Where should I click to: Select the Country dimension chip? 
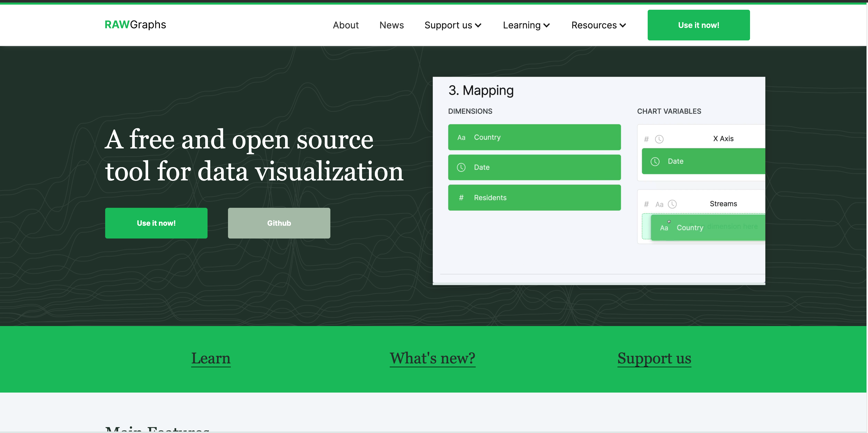534,137
